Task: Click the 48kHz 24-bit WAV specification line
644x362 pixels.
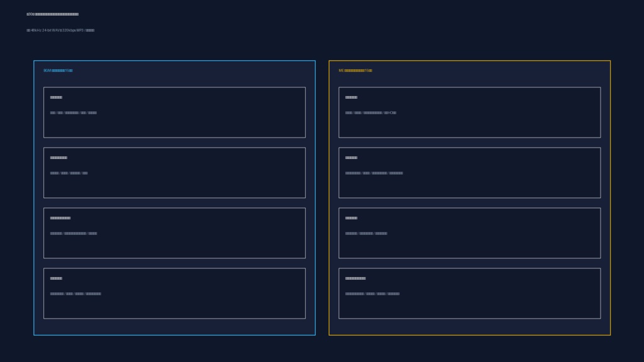Action: [60, 30]
